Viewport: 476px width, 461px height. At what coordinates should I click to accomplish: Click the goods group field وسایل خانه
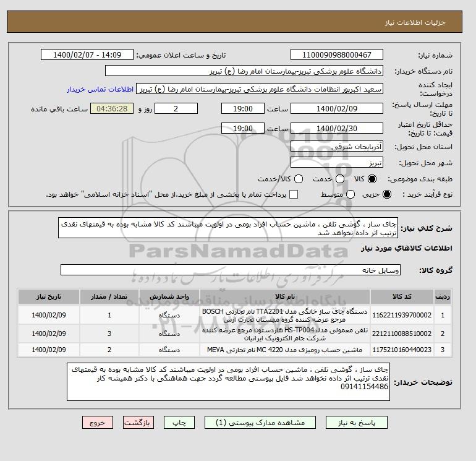coord(231,270)
